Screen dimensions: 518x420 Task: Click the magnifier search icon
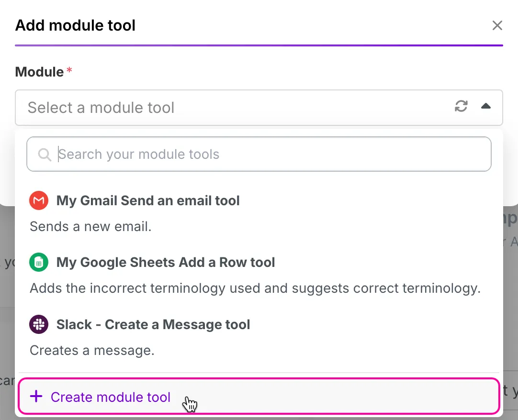[x=44, y=154]
